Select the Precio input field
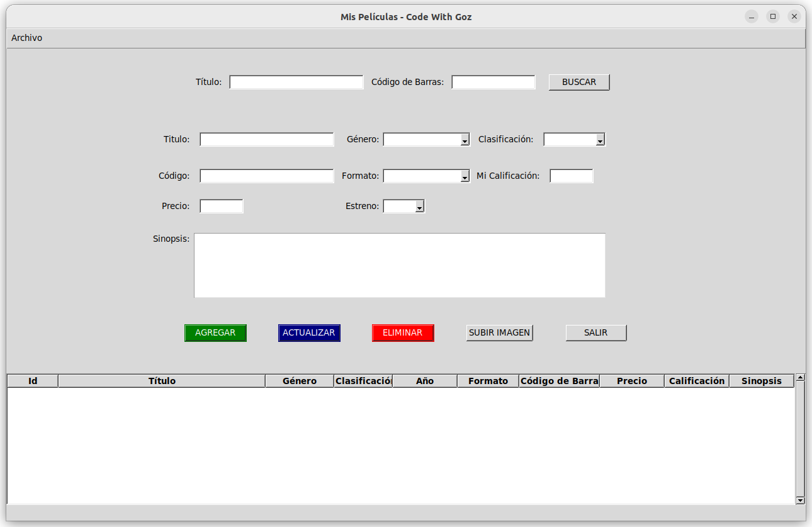812x527 pixels. point(221,206)
